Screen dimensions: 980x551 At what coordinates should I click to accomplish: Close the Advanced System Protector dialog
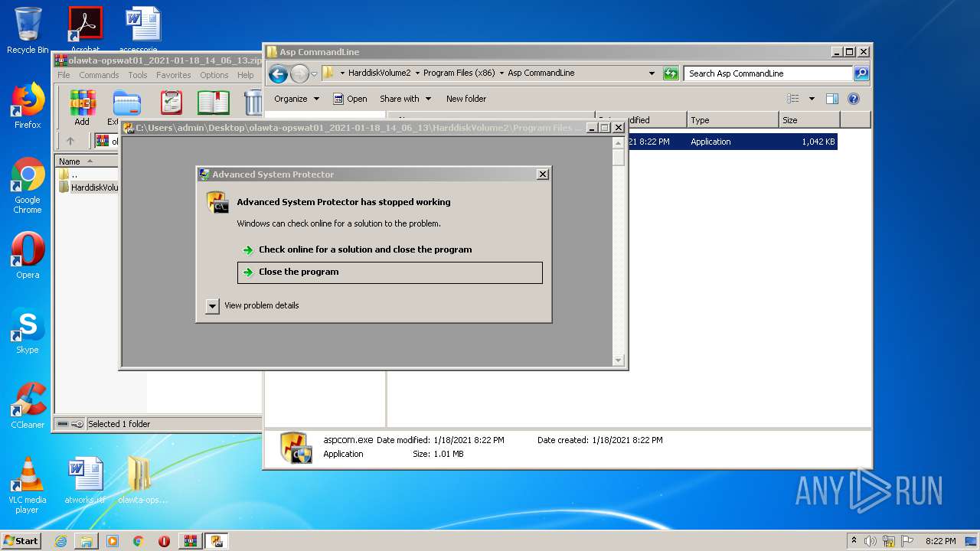tap(543, 174)
